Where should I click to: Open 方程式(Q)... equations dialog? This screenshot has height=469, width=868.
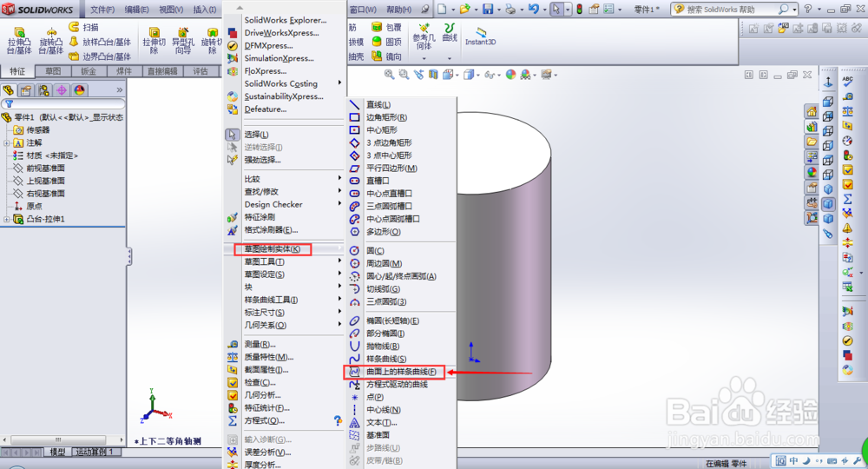click(265, 420)
